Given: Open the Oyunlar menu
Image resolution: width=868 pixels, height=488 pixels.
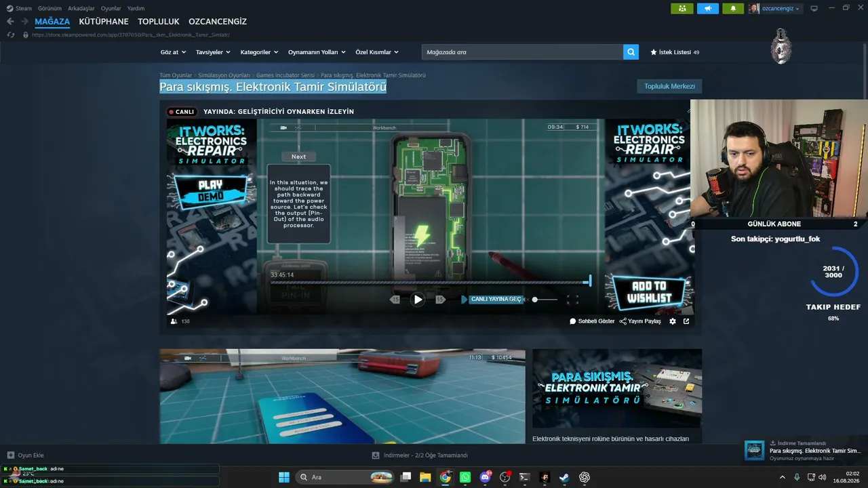Looking at the screenshot, I should (x=111, y=9).
